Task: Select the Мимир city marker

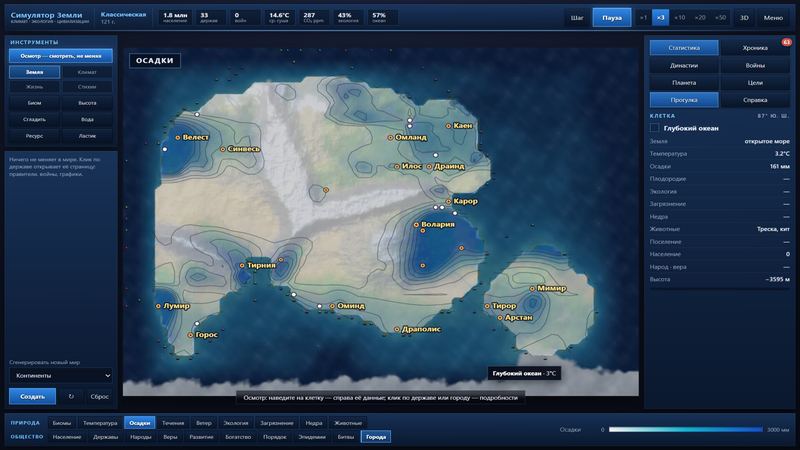Action: [x=532, y=289]
